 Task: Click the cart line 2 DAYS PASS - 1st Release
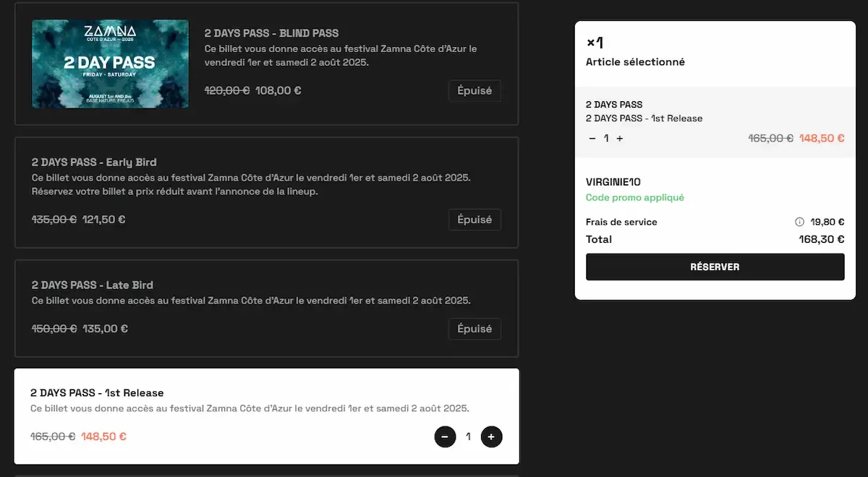pyautogui.click(x=644, y=119)
